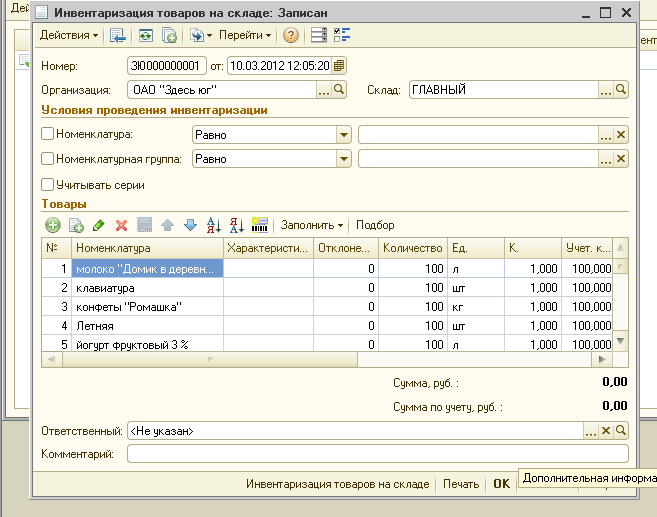The width and height of the screenshot is (657, 517).
Task: Click the finish editing disk icon
Action: coord(145,225)
